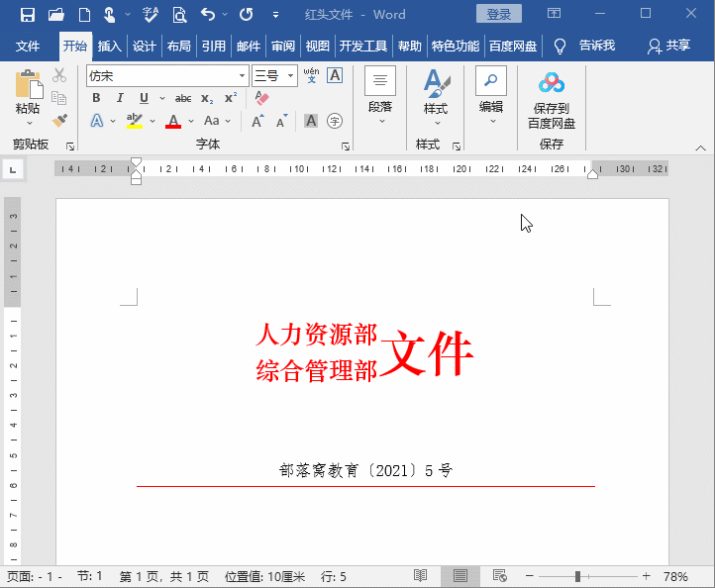This screenshot has height=588, width=715.
Task: Open the Tell me lightbulb icon
Action: 560,47
